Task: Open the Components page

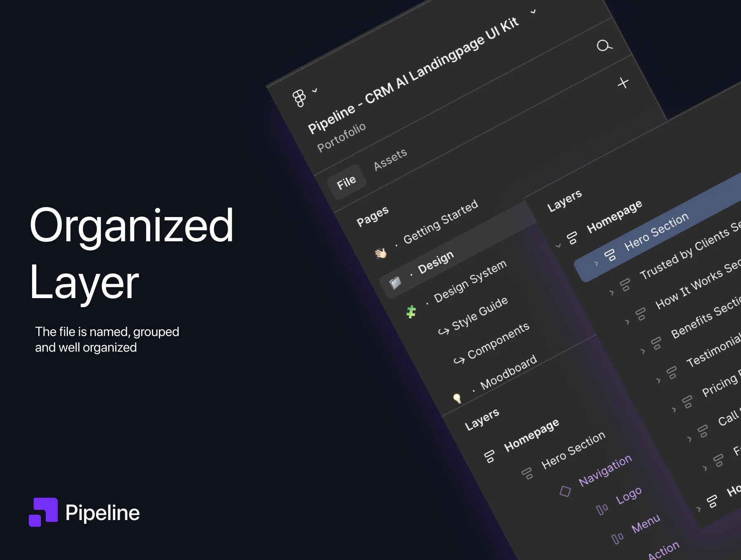Action: [499, 341]
